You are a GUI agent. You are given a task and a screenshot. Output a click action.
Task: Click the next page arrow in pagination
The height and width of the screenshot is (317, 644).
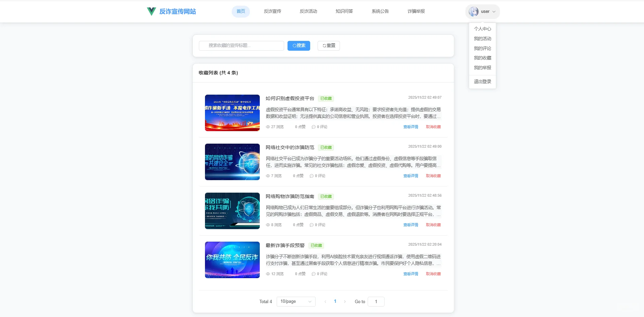click(x=345, y=301)
